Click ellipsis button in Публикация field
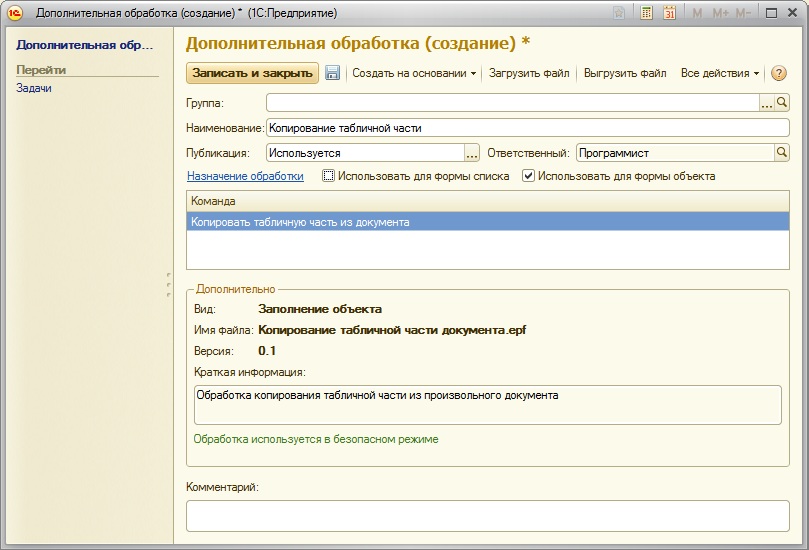 click(472, 153)
